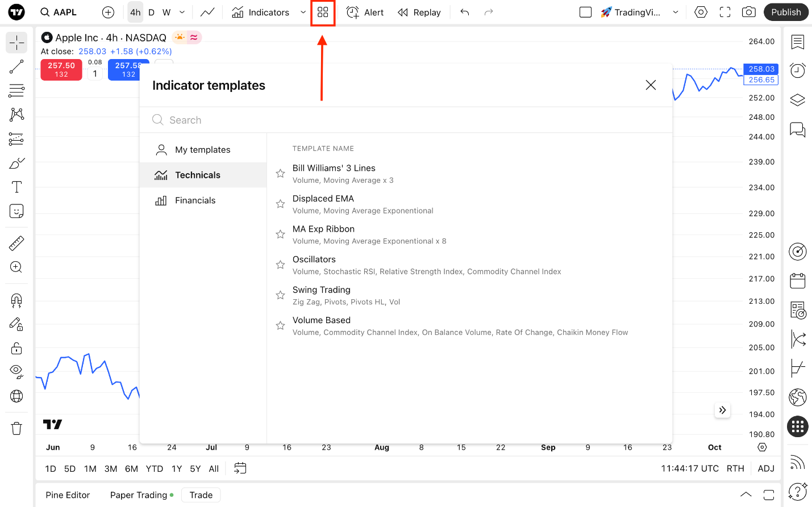Select the crosshair cursor tool

[16, 43]
